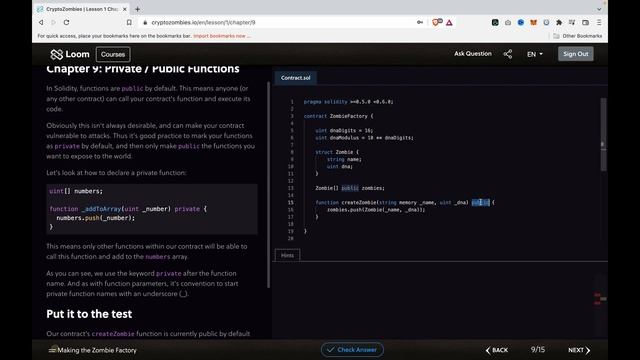Open the Brave wallet icon
This screenshot has width=640, height=360.
click(585, 22)
